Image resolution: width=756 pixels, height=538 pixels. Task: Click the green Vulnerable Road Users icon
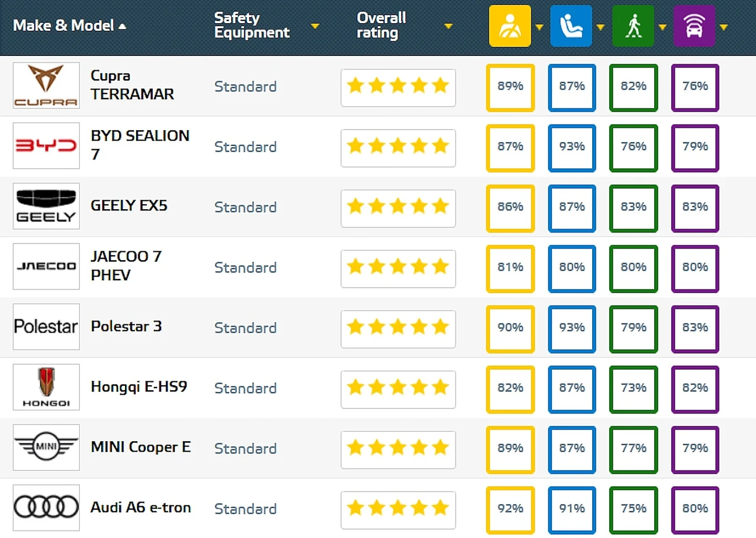pos(633,26)
